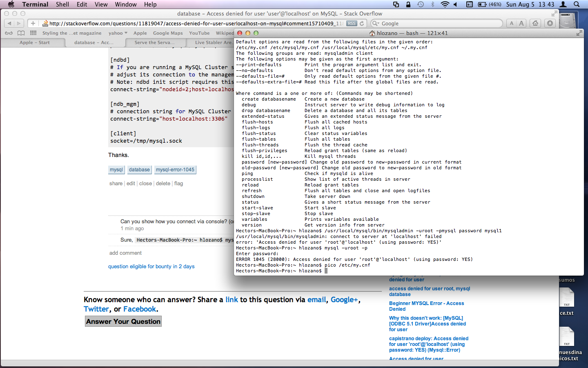Click the Safari address bar URL

tap(196, 23)
